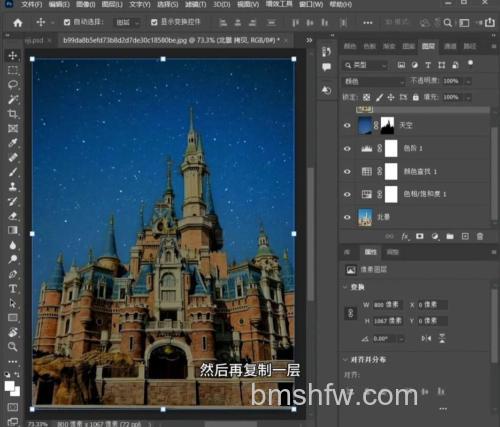Click the add layer mask icon
This screenshot has height=427, width=500.
[420, 236]
